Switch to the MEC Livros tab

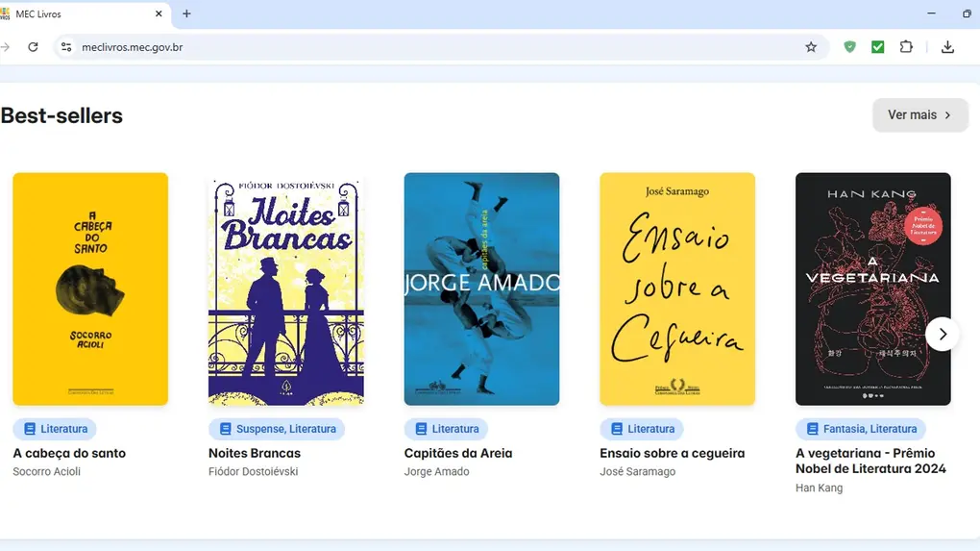[77, 13]
